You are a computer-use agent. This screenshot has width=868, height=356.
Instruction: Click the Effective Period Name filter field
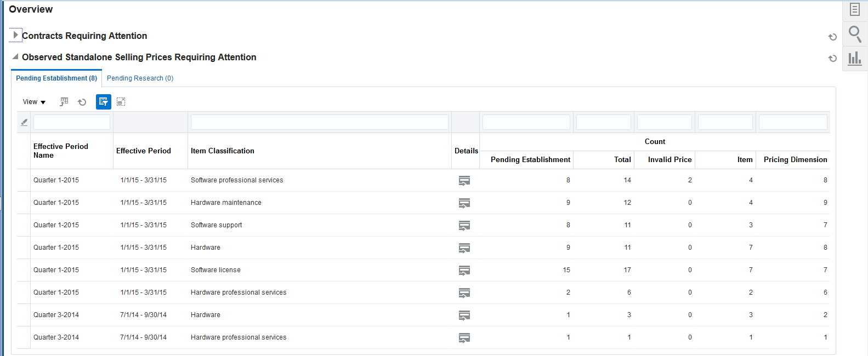click(x=72, y=122)
